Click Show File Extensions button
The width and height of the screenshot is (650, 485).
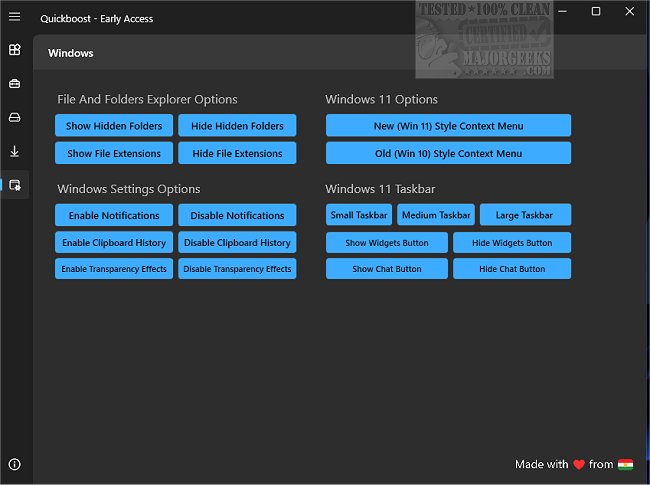pos(114,153)
